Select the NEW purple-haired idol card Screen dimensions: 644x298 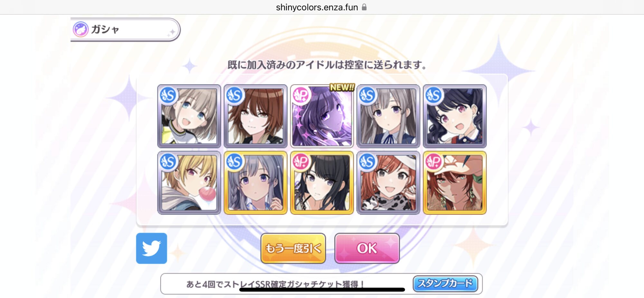tap(322, 116)
